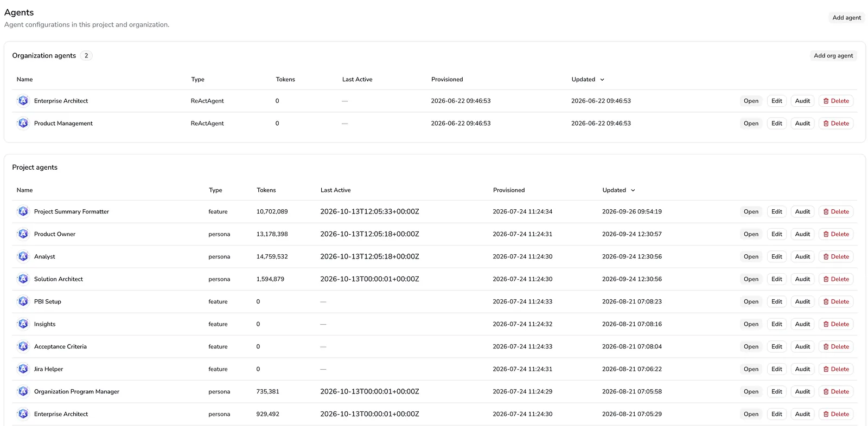The height and width of the screenshot is (426, 868).
Task: Delete the Enterprise Architect persona agent
Action: coord(836,414)
